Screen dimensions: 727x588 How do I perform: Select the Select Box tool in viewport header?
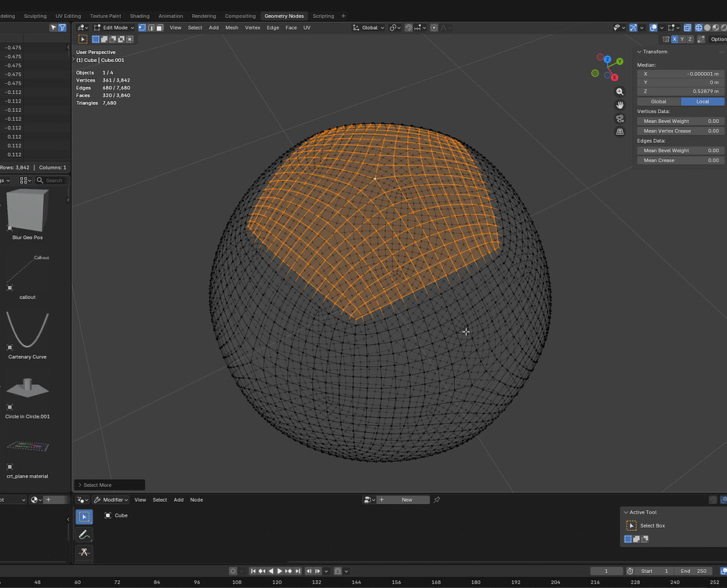pos(83,39)
